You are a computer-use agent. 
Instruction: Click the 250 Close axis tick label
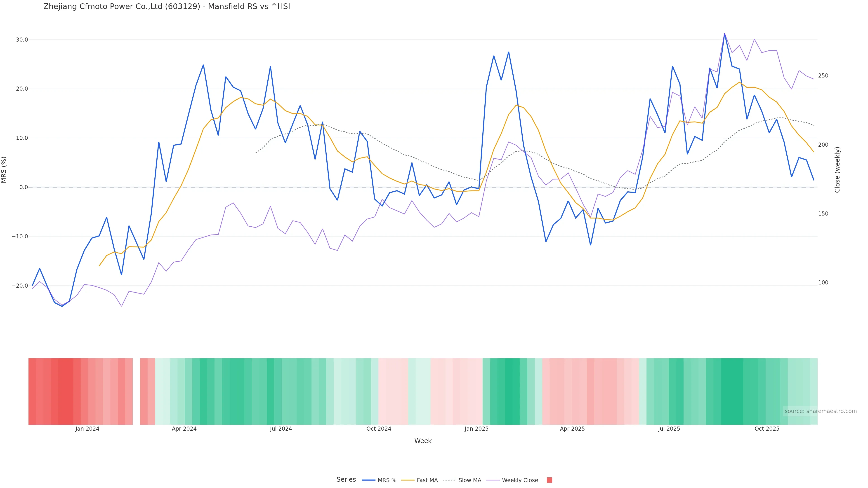click(x=823, y=76)
